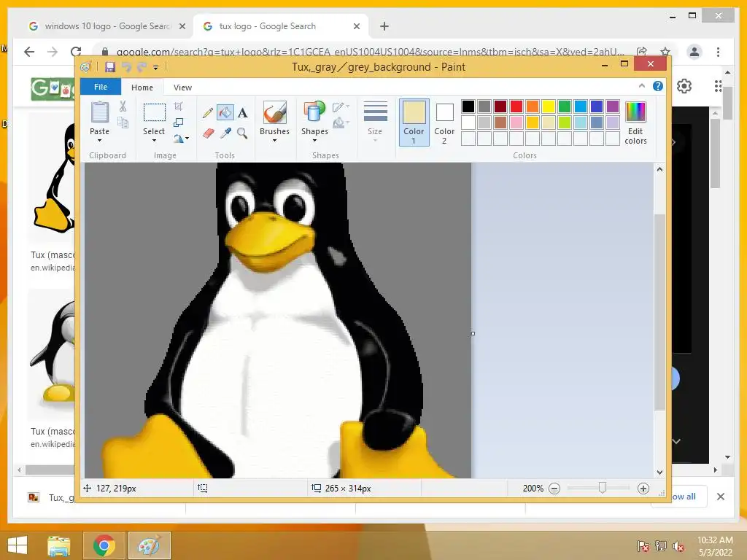Viewport: 747px width, 560px height.
Task: Open Chrome three-dot menu
Action: [718, 52]
